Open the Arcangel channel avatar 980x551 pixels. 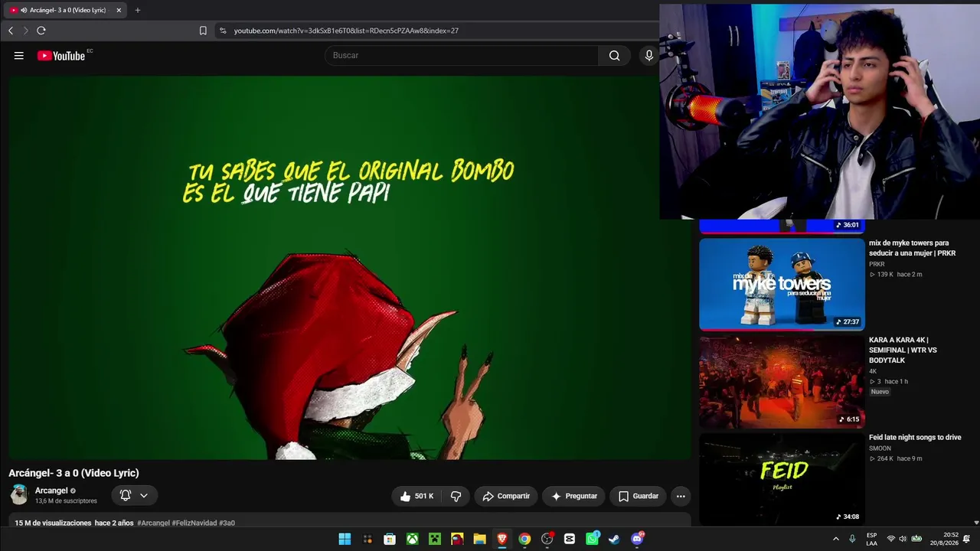coord(19,495)
